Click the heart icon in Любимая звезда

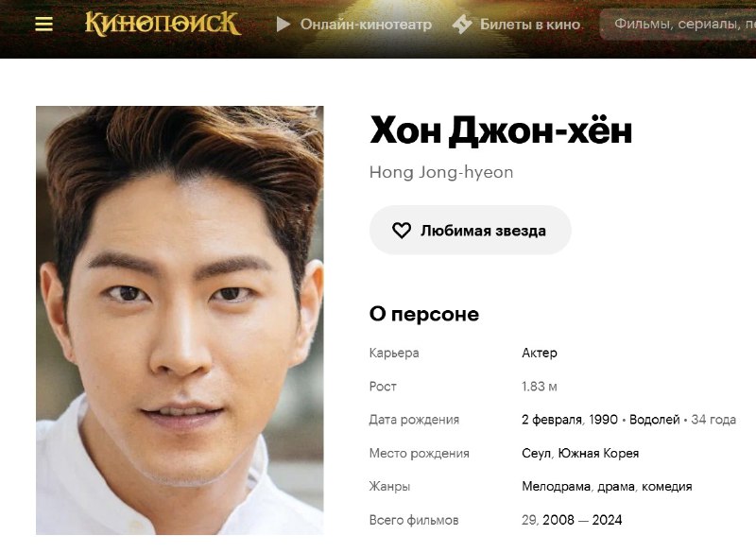click(401, 231)
